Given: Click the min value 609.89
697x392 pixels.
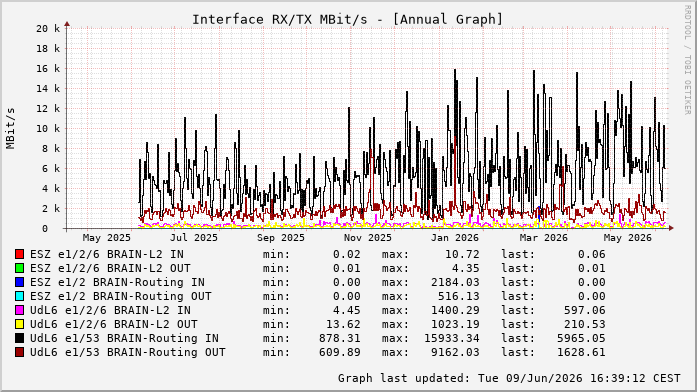Looking at the screenshot, I should pyautogui.click(x=340, y=352).
